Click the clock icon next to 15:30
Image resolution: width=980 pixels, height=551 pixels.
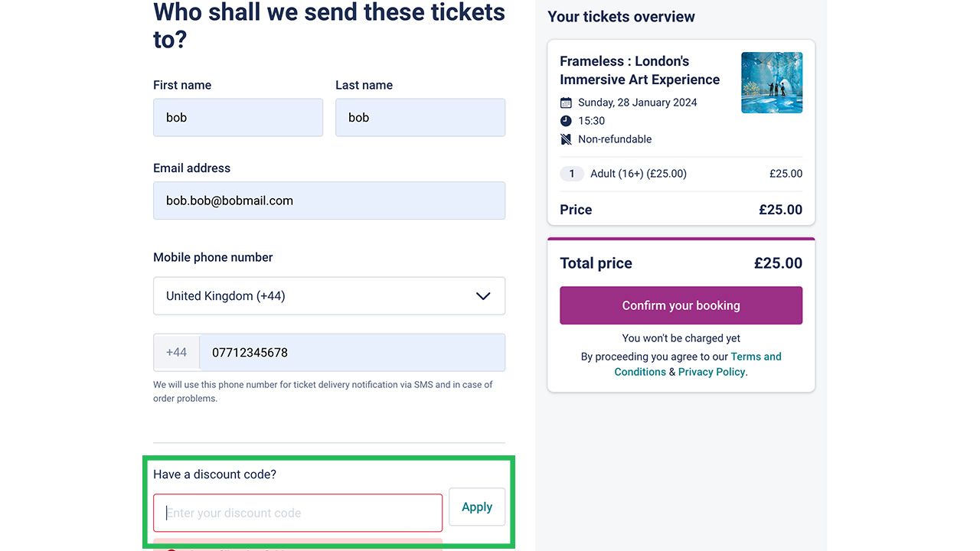(566, 121)
